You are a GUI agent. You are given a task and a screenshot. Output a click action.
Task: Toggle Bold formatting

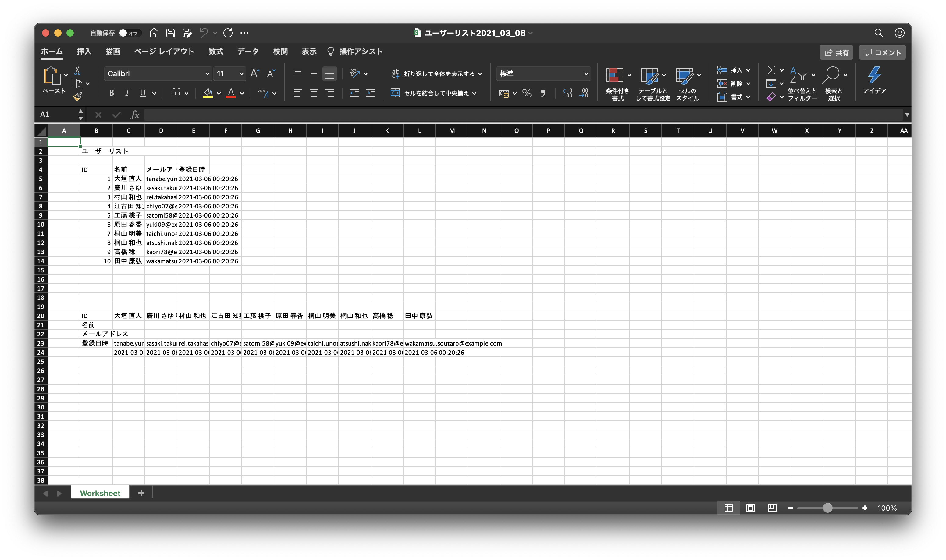click(112, 93)
